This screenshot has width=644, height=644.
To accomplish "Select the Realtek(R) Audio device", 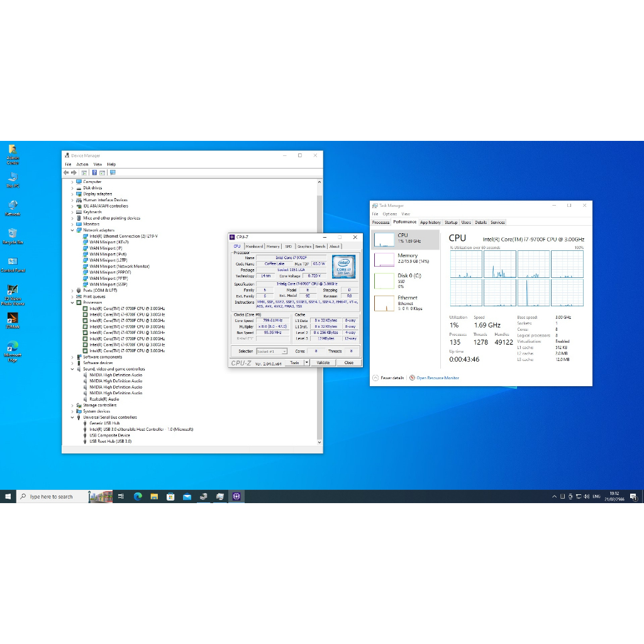I will [x=104, y=399].
